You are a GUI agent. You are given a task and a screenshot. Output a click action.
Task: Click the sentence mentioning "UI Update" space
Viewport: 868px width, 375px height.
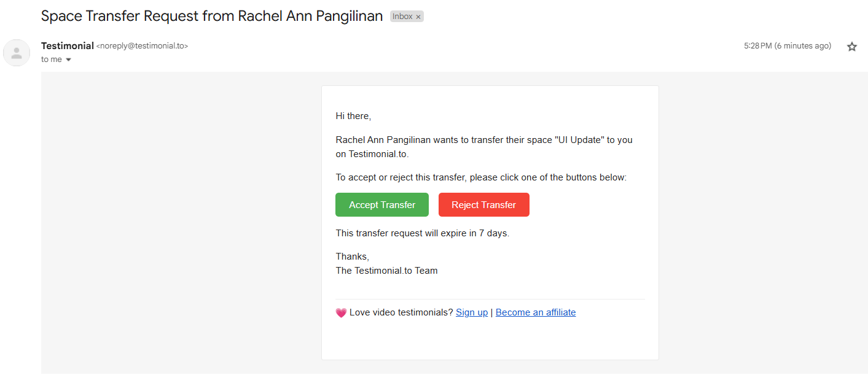pos(484,147)
